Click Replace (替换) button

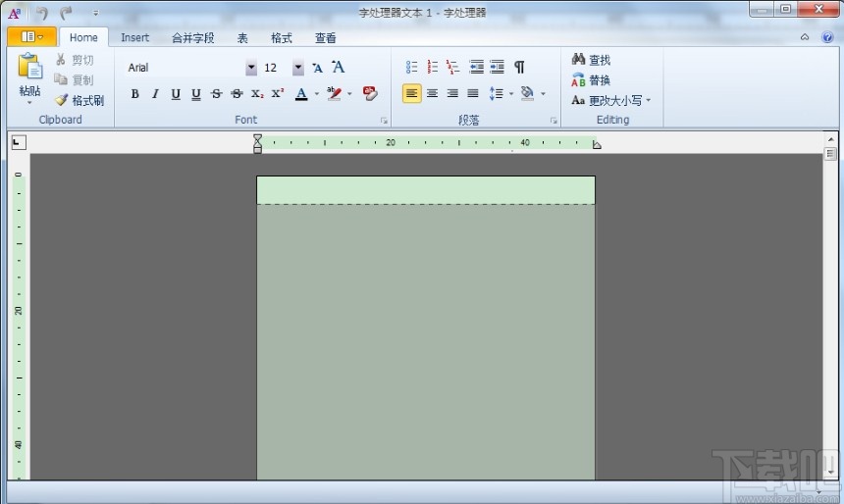591,80
